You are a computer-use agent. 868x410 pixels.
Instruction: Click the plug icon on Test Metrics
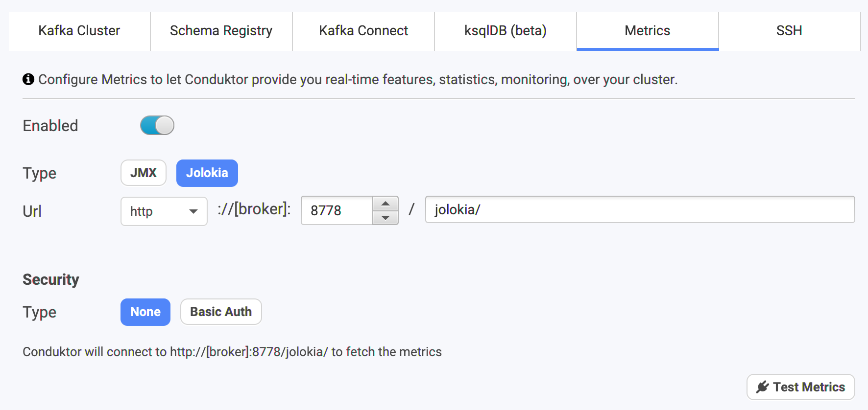point(762,387)
